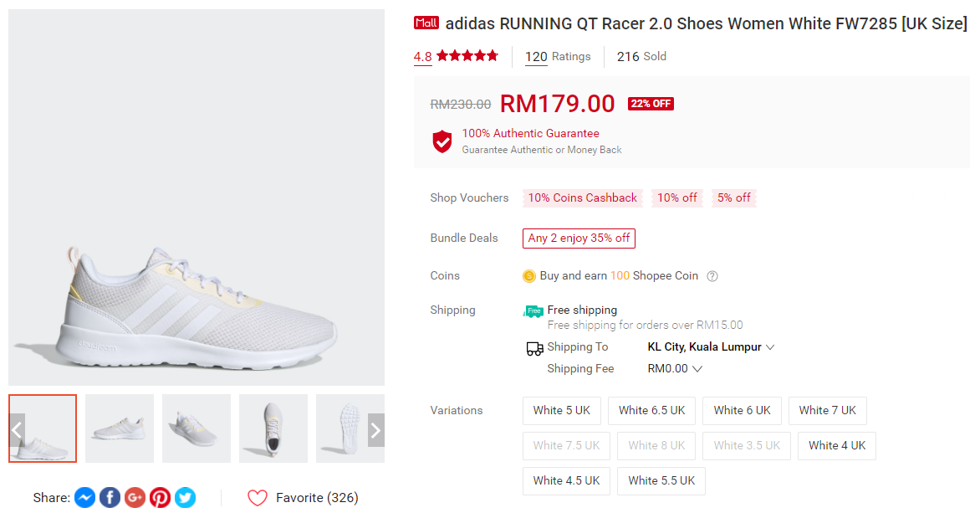The height and width of the screenshot is (513, 980).
Task: Click the Any 2 enjoy 35% off deal
Action: tap(579, 239)
